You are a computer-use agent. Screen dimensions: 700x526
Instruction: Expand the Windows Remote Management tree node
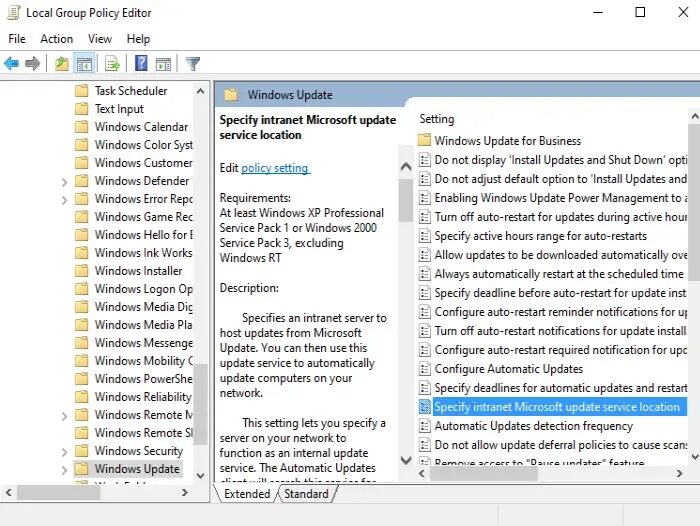[x=64, y=416]
